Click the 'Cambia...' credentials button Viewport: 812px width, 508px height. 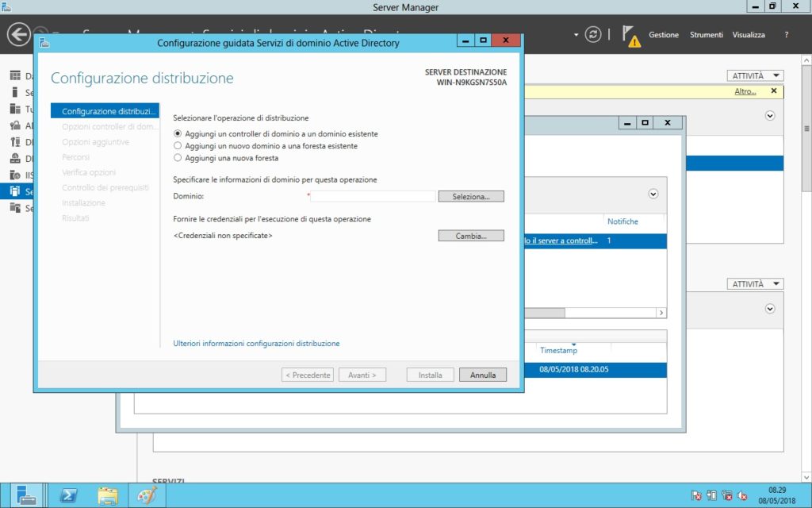pyautogui.click(x=471, y=236)
